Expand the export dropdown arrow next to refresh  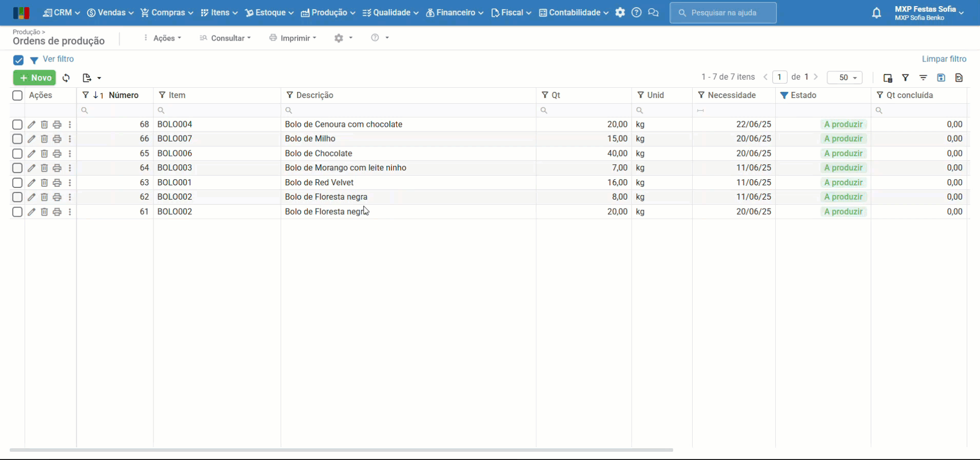tap(99, 78)
